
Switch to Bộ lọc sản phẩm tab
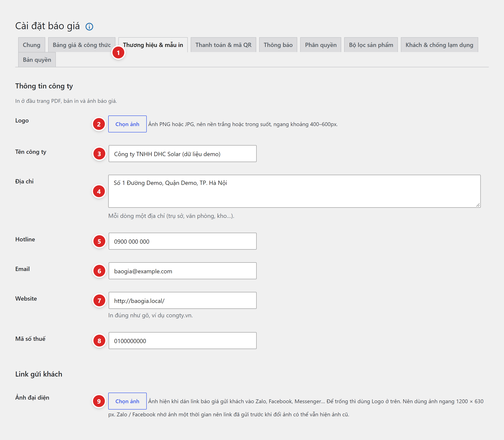(x=371, y=45)
